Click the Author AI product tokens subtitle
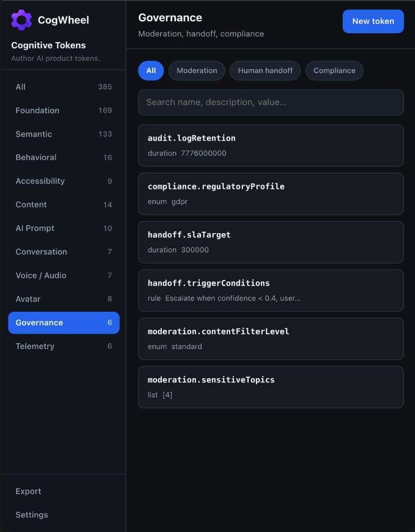415x532 pixels. tap(55, 58)
